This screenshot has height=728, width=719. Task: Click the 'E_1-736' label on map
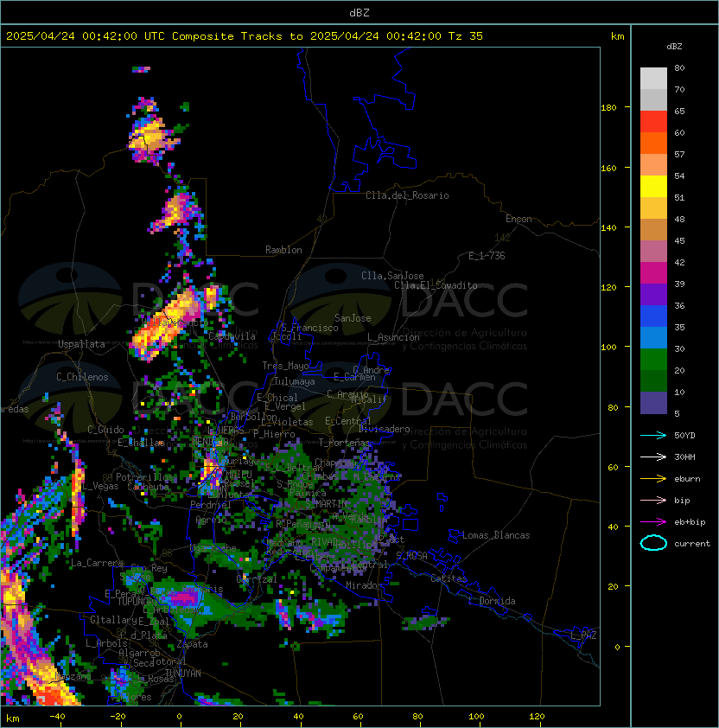(x=487, y=256)
